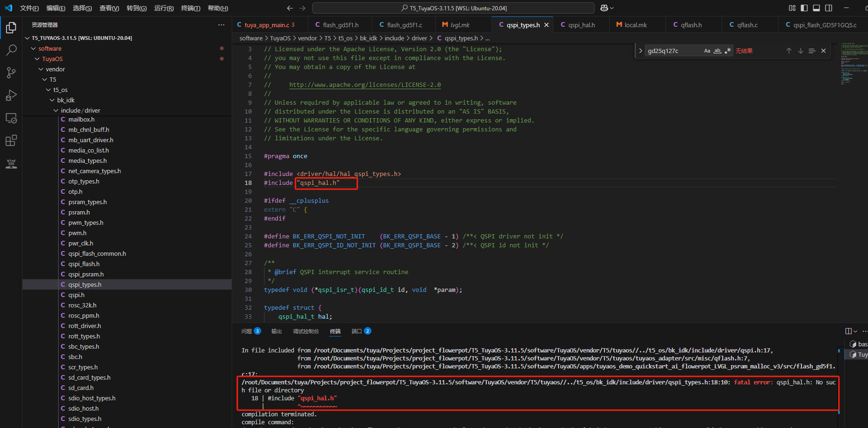
Task: Toggle the secondary side bar visibility
Action: click(x=829, y=8)
